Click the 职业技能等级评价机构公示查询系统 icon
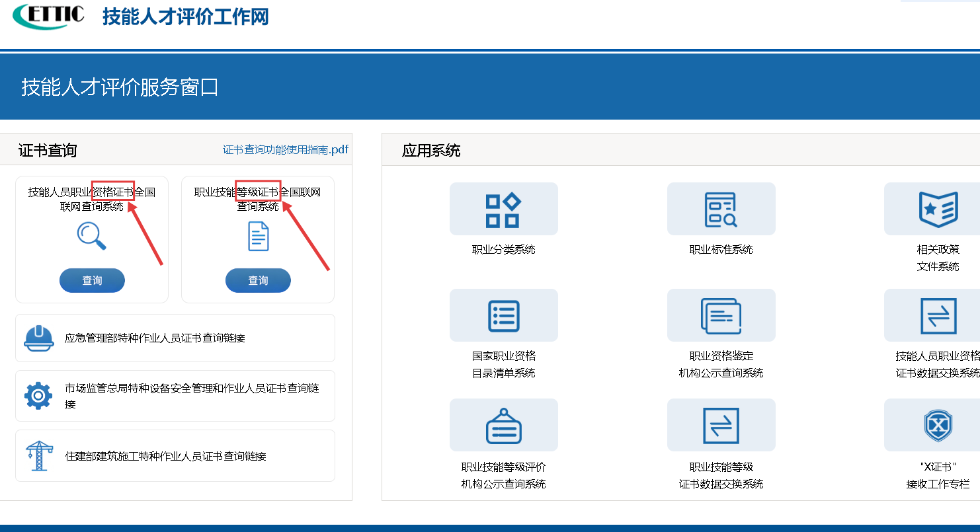 click(x=503, y=426)
